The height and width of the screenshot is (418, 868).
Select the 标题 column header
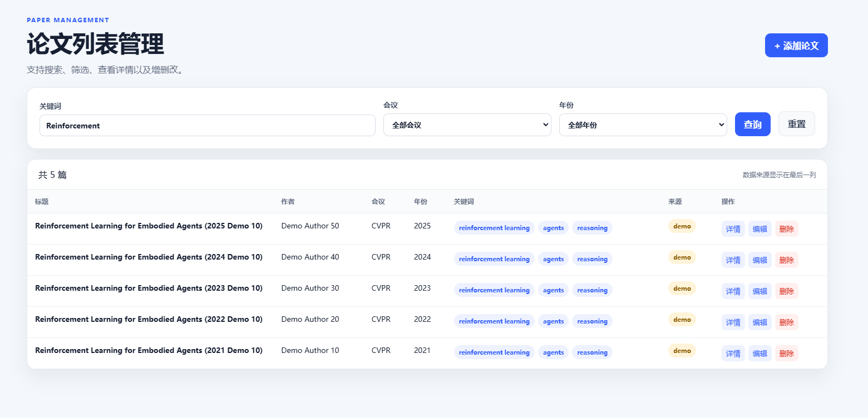(x=42, y=202)
